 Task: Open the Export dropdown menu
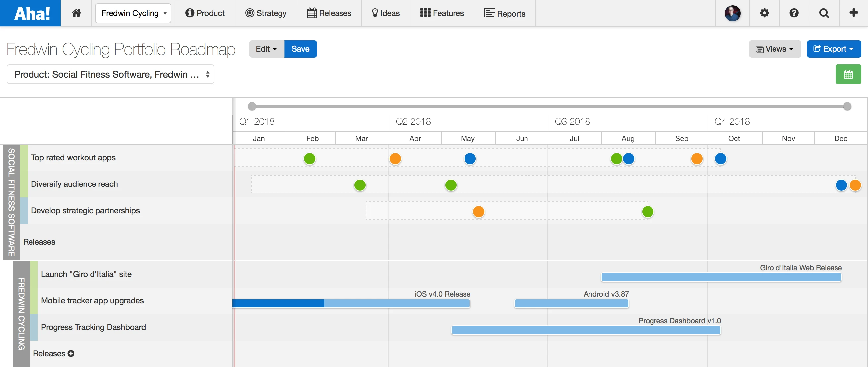coord(834,49)
